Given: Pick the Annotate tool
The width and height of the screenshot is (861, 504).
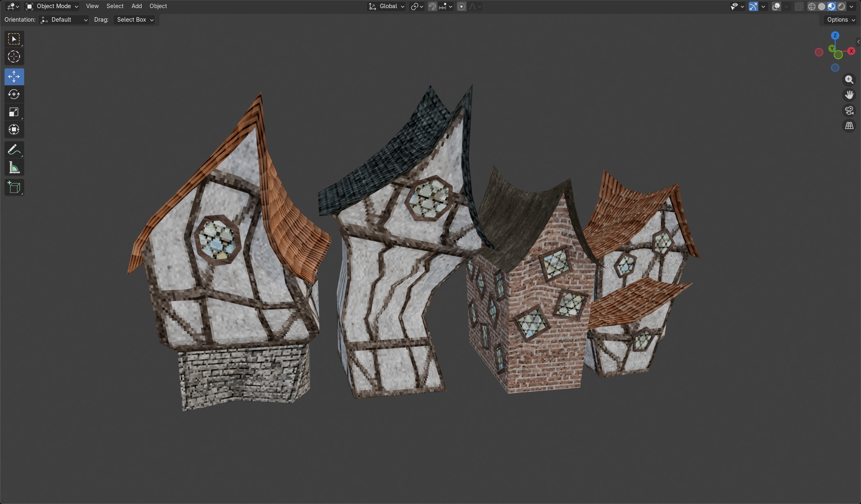Looking at the screenshot, I should pyautogui.click(x=14, y=150).
